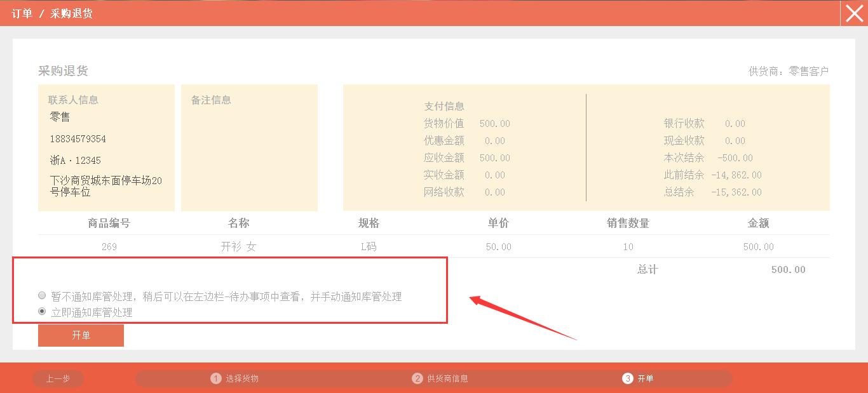Click the step 1 circle for 选择货物
This screenshot has width=868, height=393.
[216, 379]
